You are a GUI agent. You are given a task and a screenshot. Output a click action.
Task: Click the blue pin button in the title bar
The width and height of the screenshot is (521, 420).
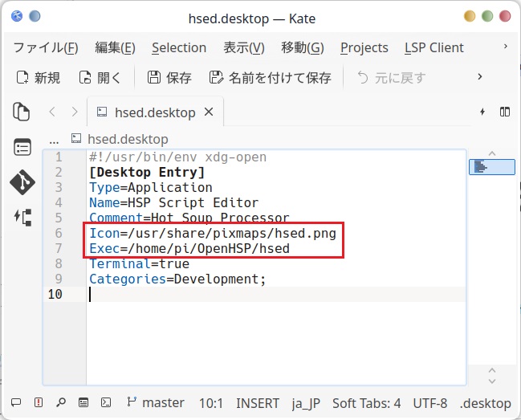pos(35,16)
